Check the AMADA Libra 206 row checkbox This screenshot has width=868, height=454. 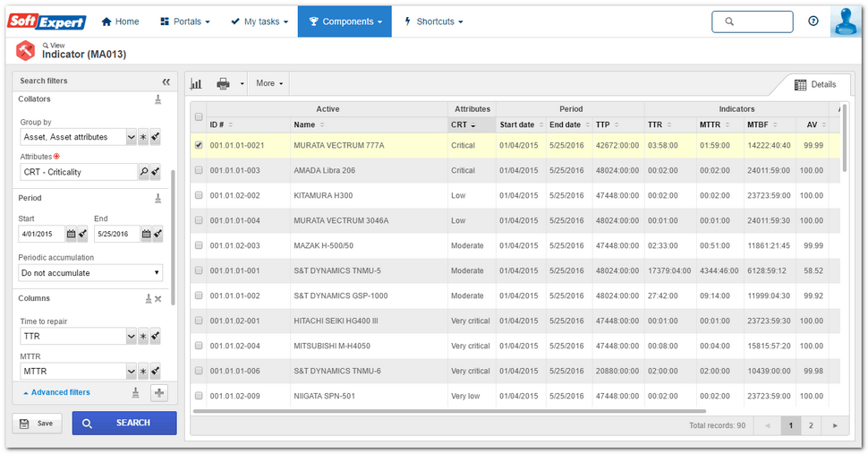coord(199,170)
